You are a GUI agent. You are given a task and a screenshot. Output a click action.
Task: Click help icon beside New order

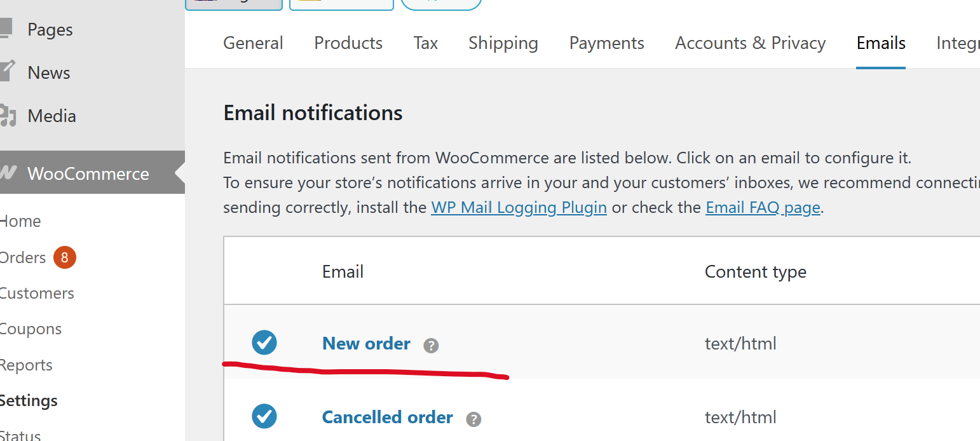(431, 346)
